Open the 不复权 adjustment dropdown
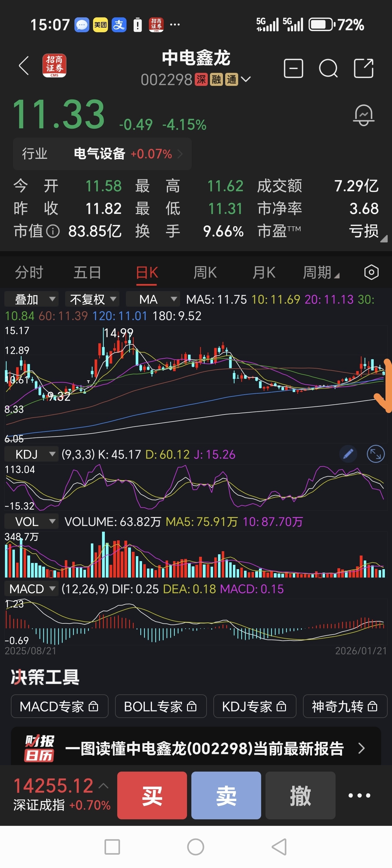This screenshot has height=868, width=392. point(92,299)
